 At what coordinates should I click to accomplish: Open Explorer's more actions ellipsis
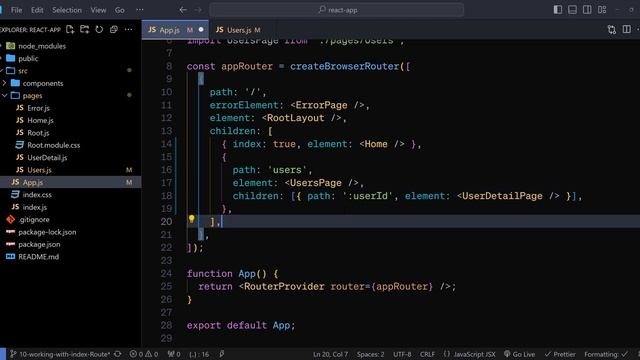coord(129,29)
